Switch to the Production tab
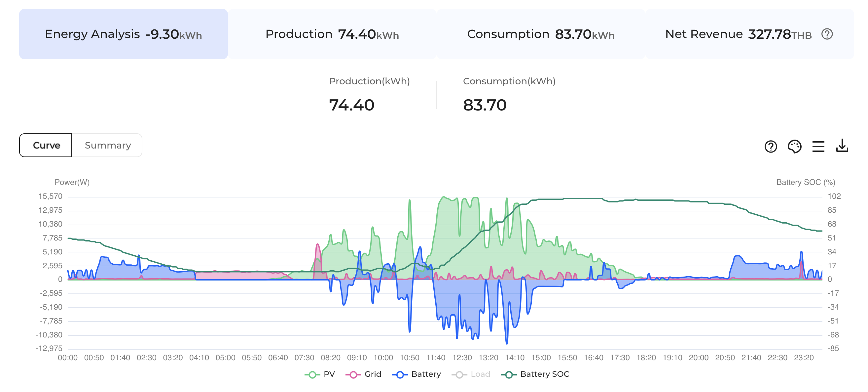Viewport: 868px width, 392px height. pos(332,34)
